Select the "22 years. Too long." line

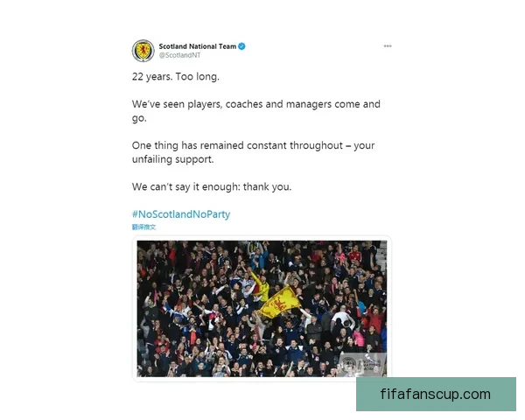(x=176, y=77)
